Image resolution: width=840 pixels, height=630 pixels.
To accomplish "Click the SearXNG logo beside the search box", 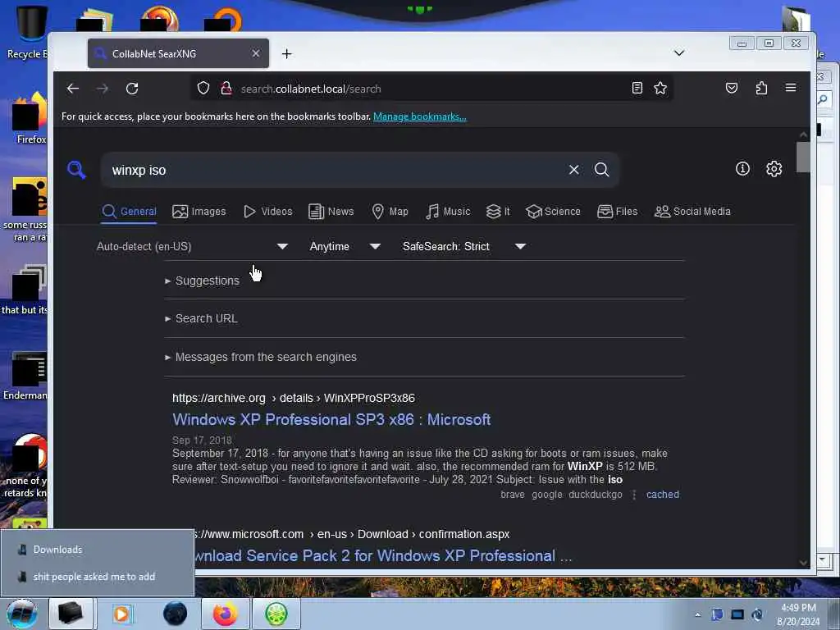I will 76,170.
